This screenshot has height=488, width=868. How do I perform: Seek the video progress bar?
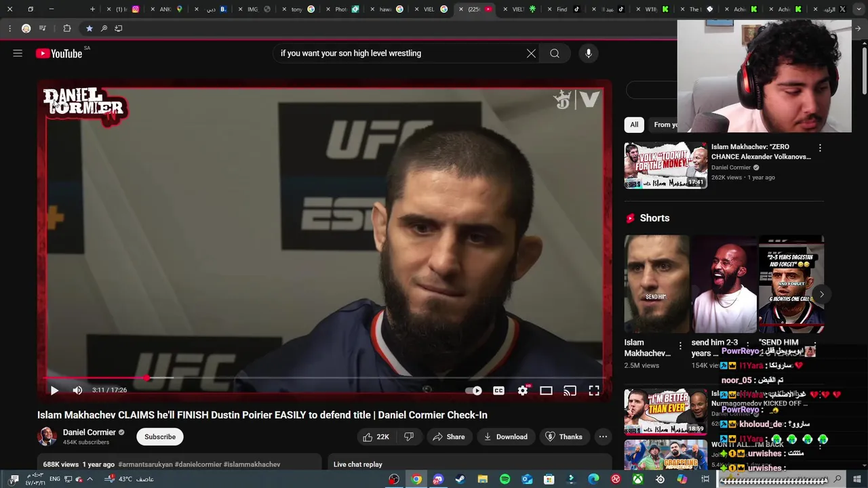(x=324, y=378)
